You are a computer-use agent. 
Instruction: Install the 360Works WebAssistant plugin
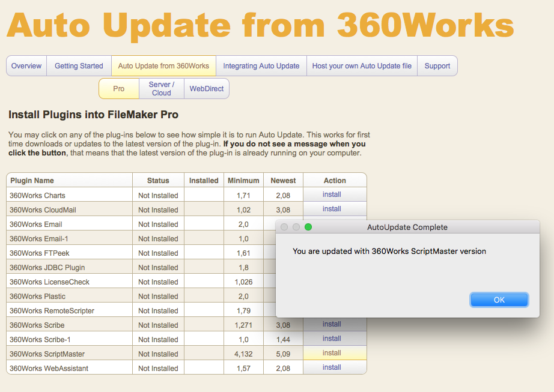(x=332, y=367)
